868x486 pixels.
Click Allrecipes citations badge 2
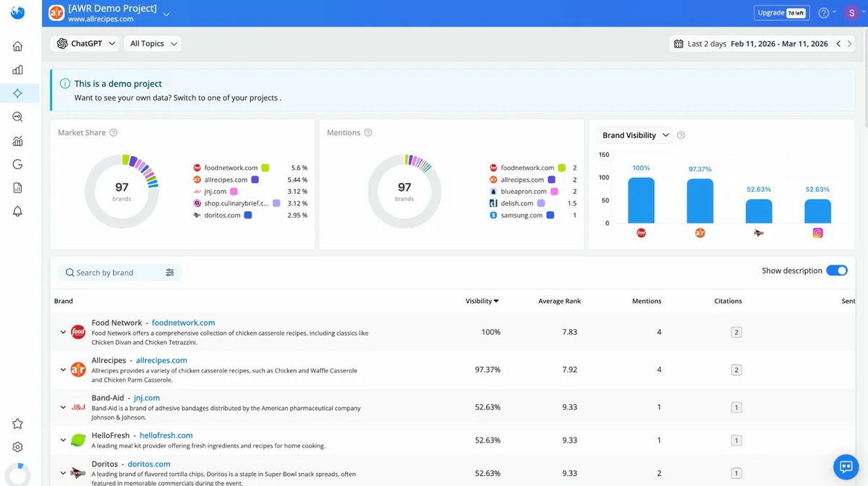[x=736, y=370]
